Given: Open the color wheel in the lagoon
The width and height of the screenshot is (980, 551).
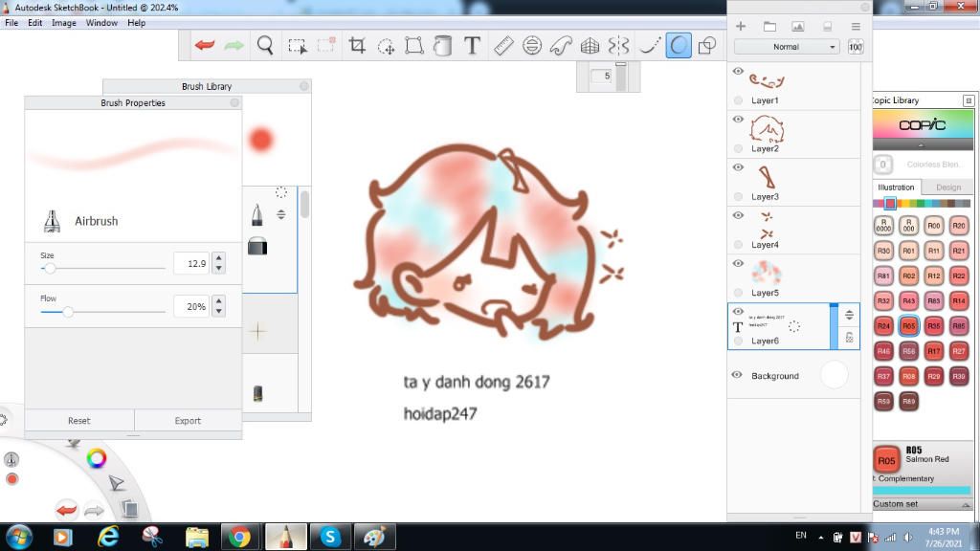Looking at the screenshot, I should [97, 458].
